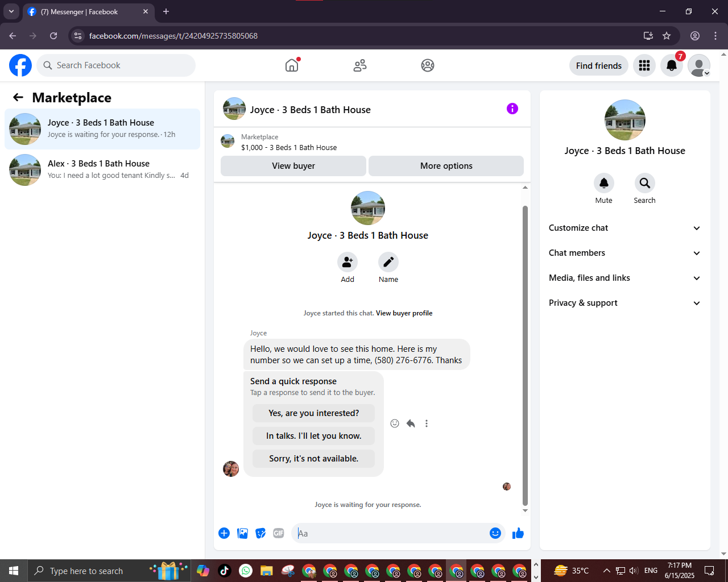Send quick reply "Yes, are you interested?"
The height and width of the screenshot is (582, 728).
click(x=314, y=413)
